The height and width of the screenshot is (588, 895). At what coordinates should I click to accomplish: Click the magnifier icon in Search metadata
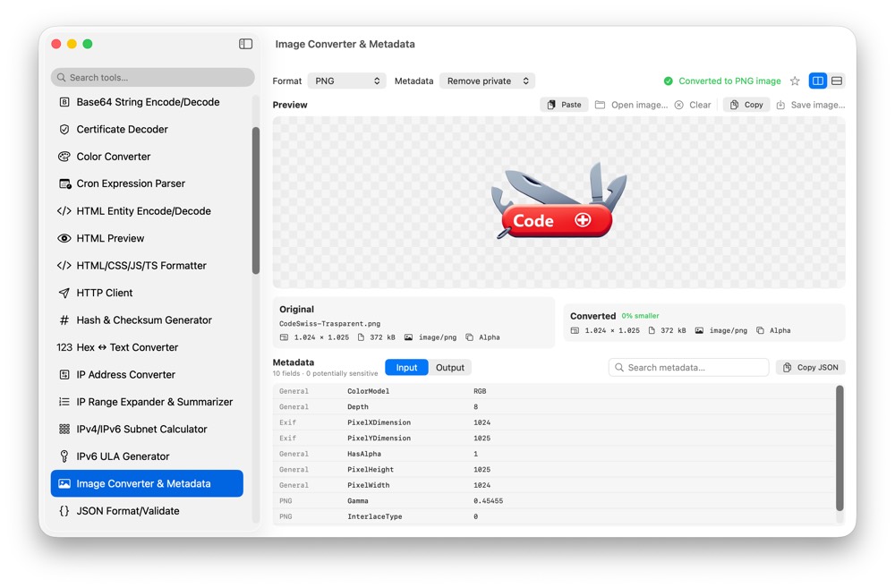point(618,368)
